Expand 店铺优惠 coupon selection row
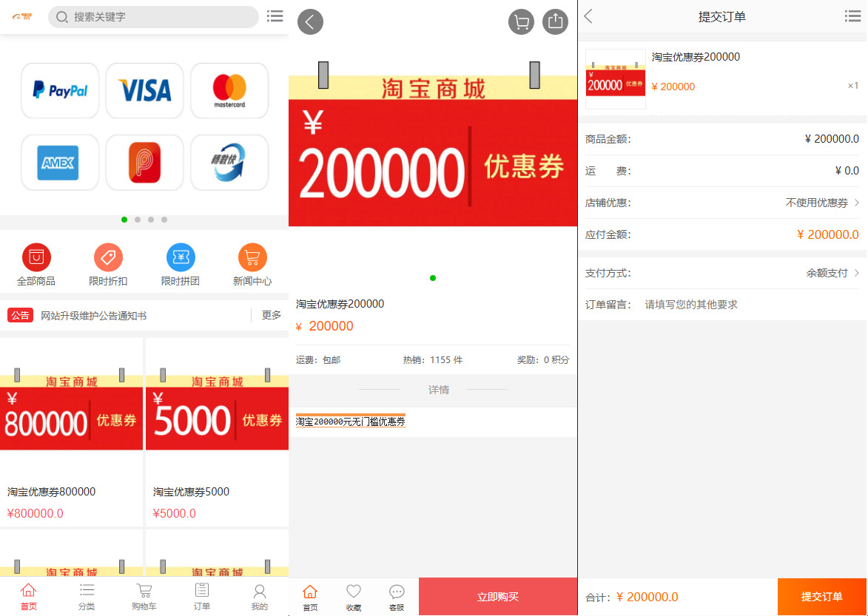This screenshot has height=616, width=868. click(x=722, y=203)
